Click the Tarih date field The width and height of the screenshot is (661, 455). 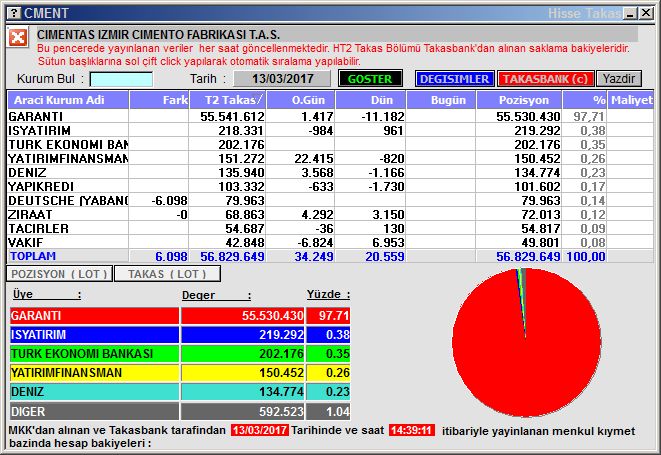pyautogui.click(x=282, y=79)
